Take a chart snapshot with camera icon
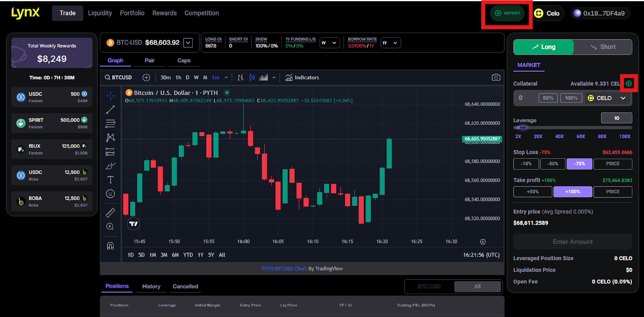 coord(496,77)
